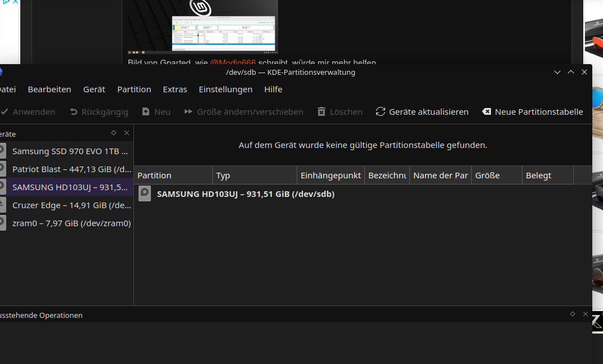Image resolution: width=603 pixels, height=364 pixels.
Task: Click the Anwenden checkmark icon
Action: (5, 112)
